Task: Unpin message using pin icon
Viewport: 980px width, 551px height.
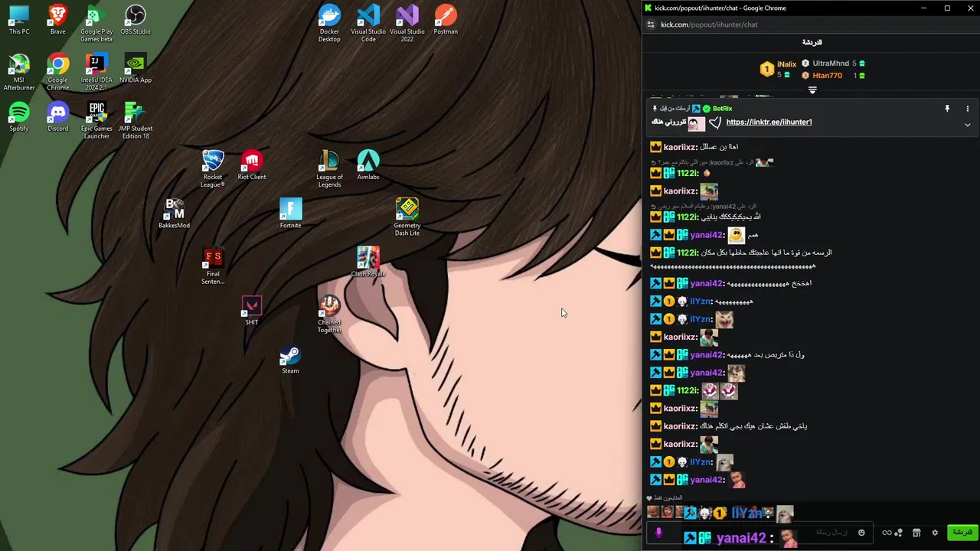Action: coord(947,109)
